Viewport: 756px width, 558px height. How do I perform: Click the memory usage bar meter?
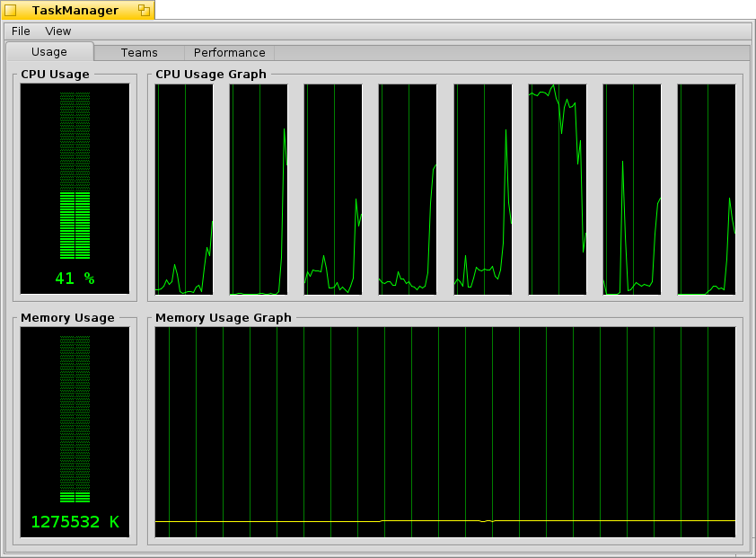point(75,419)
